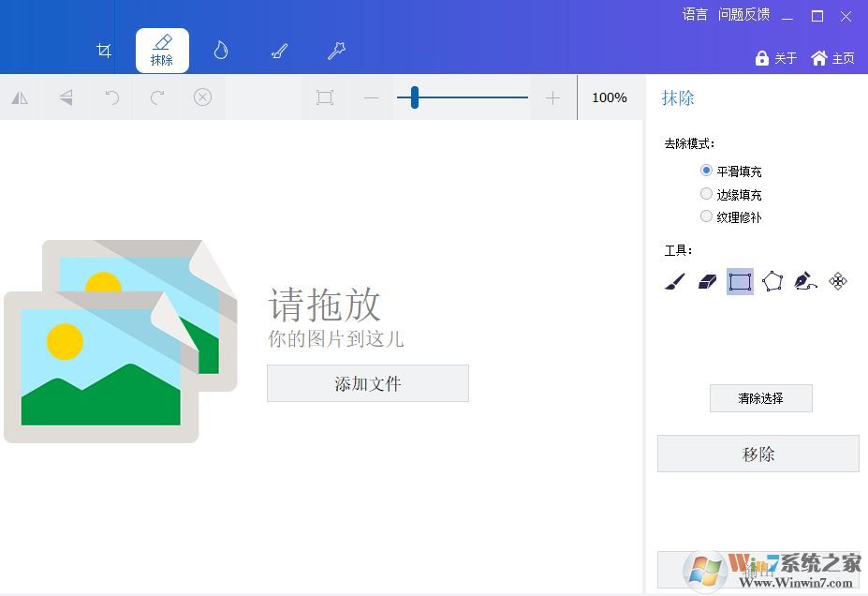Choose the eraser tool under 工具
868x596 pixels.
pos(708,281)
